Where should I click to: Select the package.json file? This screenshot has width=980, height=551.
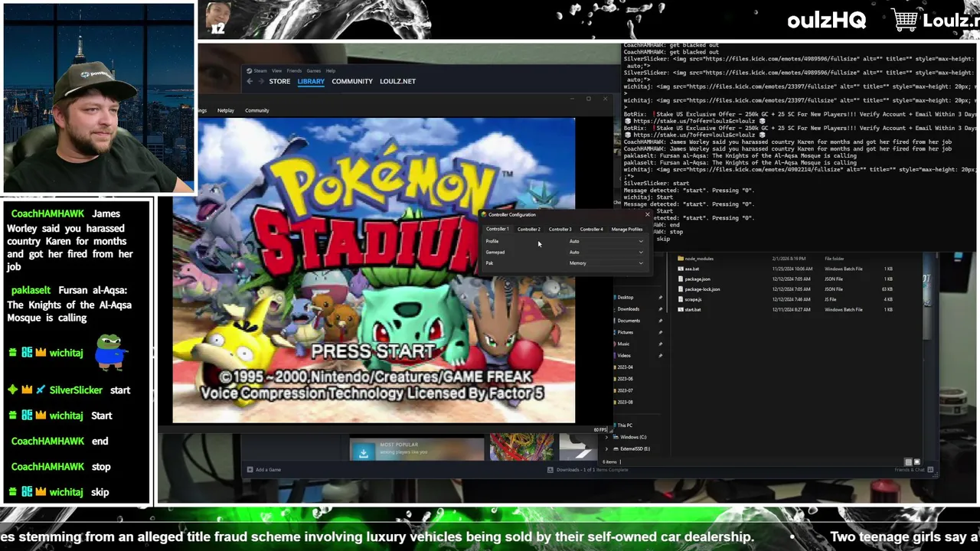(x=697, y=279)
